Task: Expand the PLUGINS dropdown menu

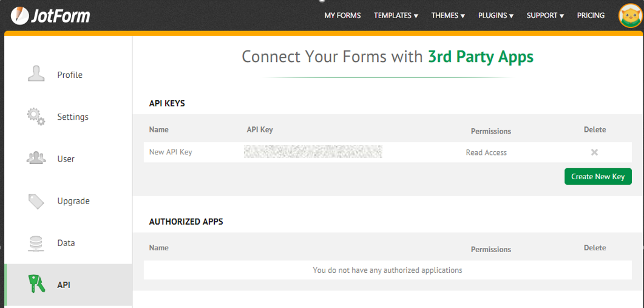Action: point(496,16)
